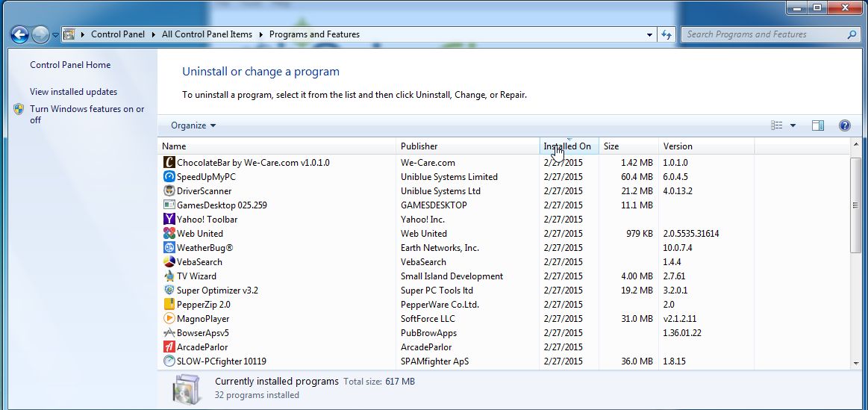The height and width of the screenshot is (410, 868).
Task: Click the Yahoo! Toolbar icon
Action: (x=169, y=220)
